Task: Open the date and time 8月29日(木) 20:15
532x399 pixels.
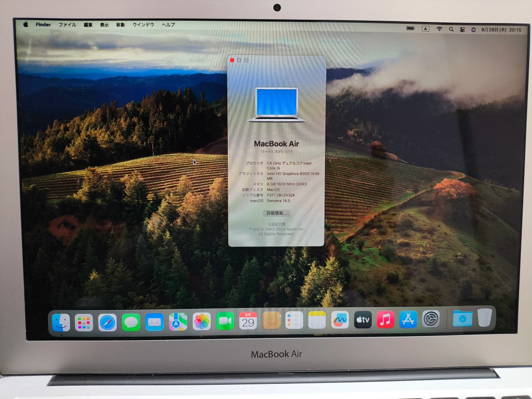Action: click(x=501, y=30)
